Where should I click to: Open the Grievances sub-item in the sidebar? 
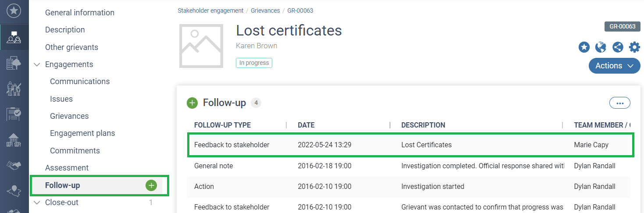69,116
